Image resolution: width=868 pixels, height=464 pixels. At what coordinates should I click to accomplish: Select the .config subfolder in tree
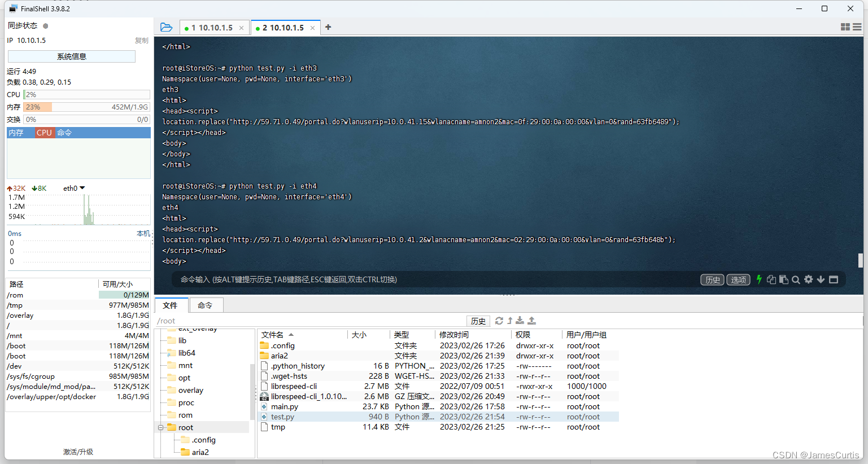click(x=203, y=440)
